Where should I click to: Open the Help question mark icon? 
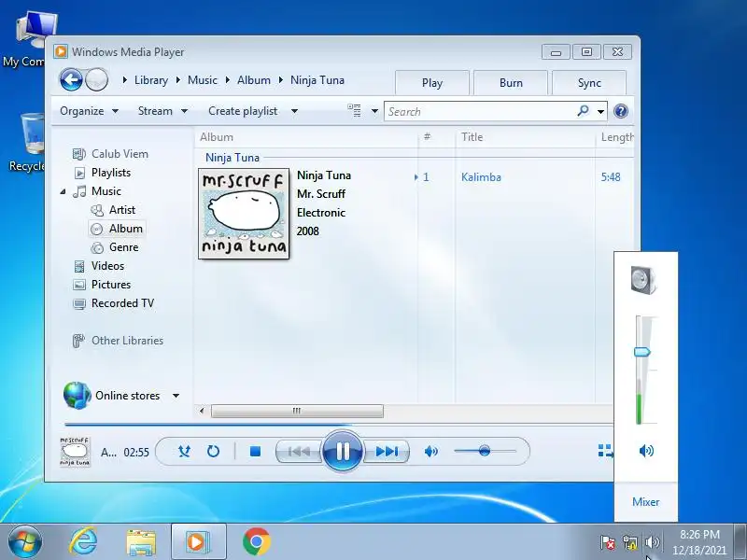tap(620, 111)
